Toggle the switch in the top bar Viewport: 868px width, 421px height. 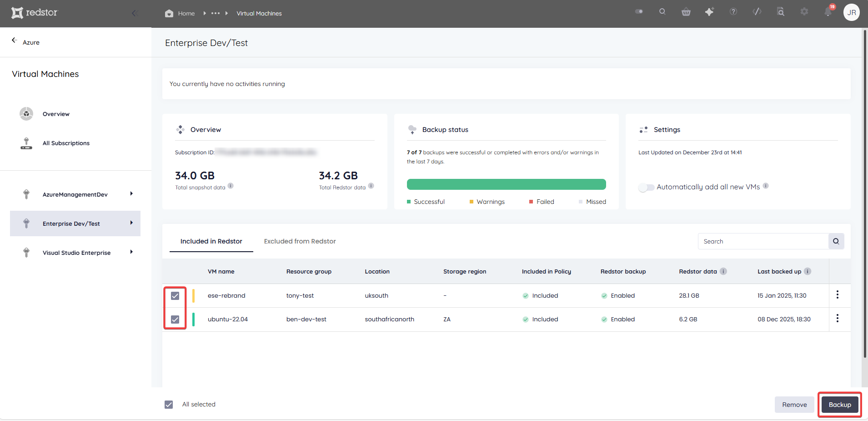639,12
